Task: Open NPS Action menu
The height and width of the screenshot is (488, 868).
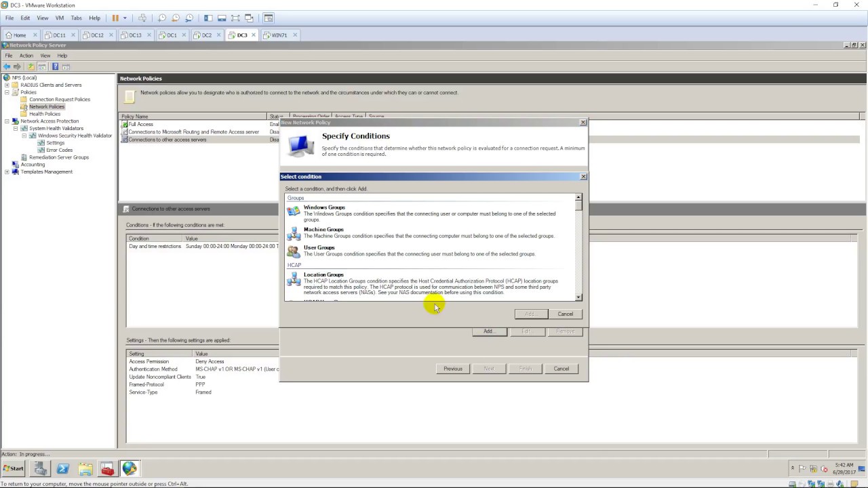Action: [x=26, y=56]
